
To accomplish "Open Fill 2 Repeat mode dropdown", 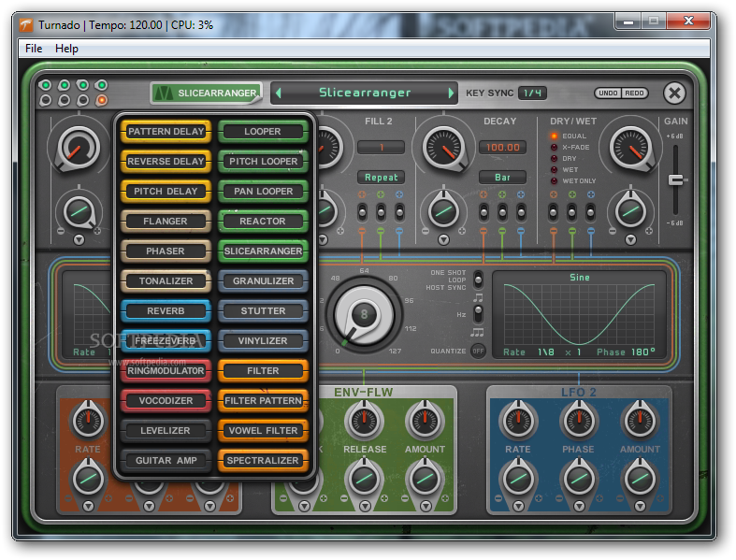I will pyautogui.click(x=382, y=178).
